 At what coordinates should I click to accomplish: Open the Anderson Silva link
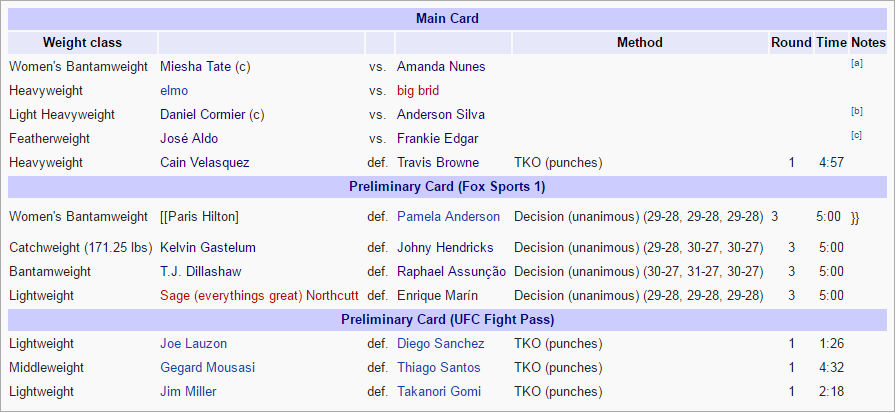pyautogui.click(x=441, y=115)
